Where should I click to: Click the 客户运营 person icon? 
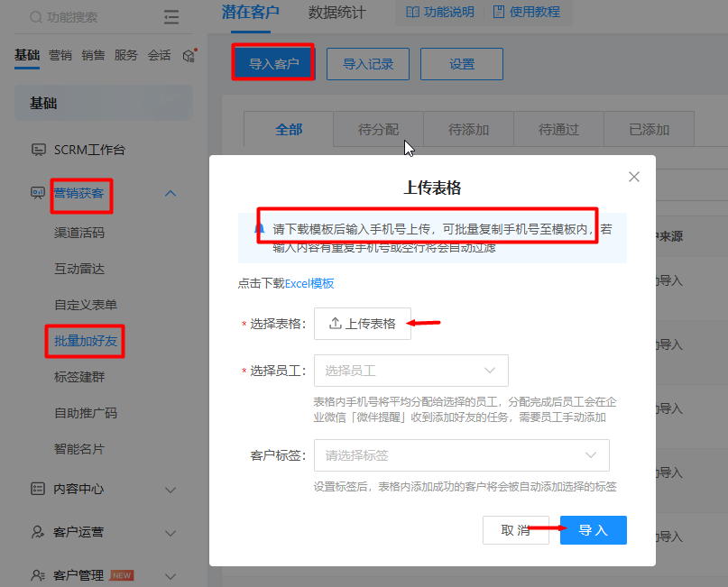point(38,532)
